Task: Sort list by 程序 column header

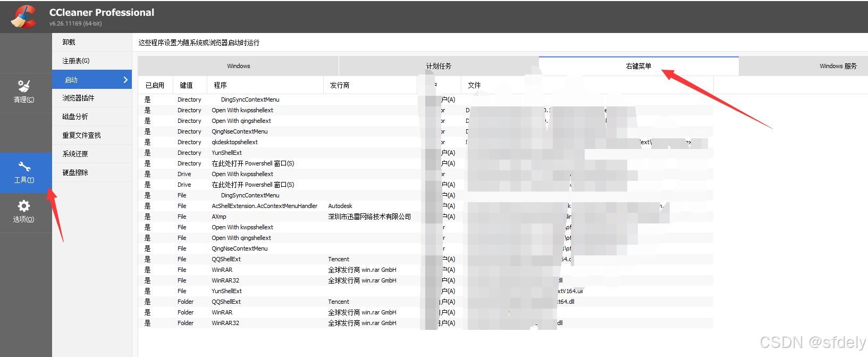Action: [220, 85]
